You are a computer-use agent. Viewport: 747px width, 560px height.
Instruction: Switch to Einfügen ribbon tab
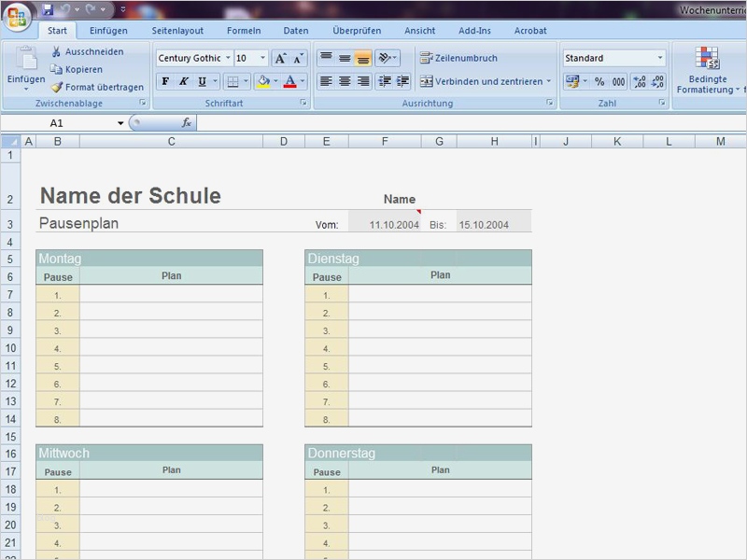(108, 31)
